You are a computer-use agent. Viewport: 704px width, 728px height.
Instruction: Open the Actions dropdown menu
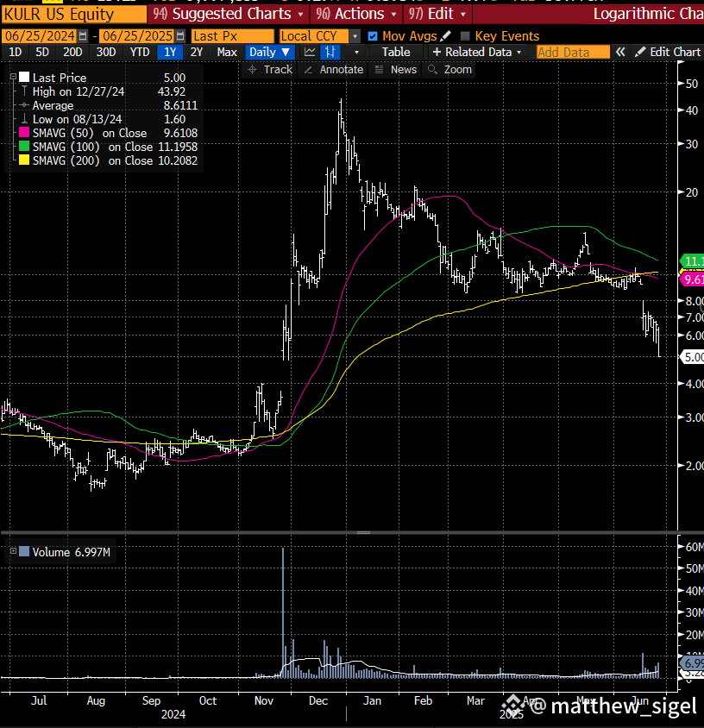356,14
